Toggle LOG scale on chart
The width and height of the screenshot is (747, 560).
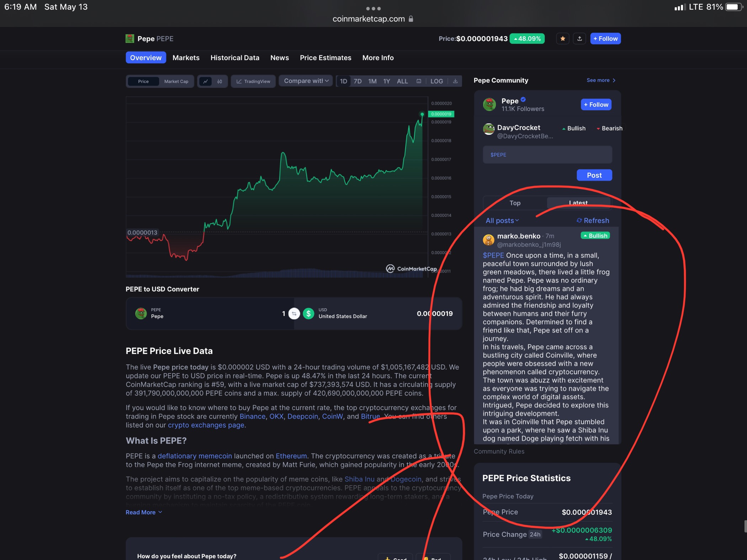(x=436, y=81)
